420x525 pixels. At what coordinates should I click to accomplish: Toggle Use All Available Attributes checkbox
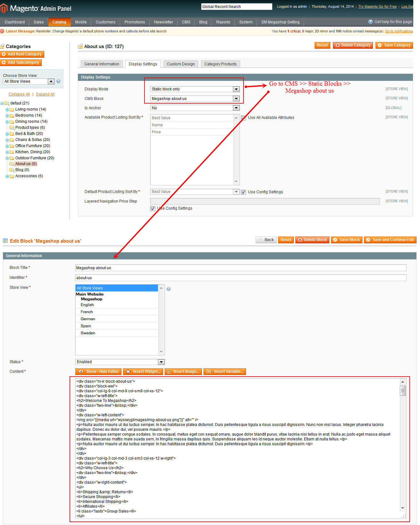tap(243, 118)
